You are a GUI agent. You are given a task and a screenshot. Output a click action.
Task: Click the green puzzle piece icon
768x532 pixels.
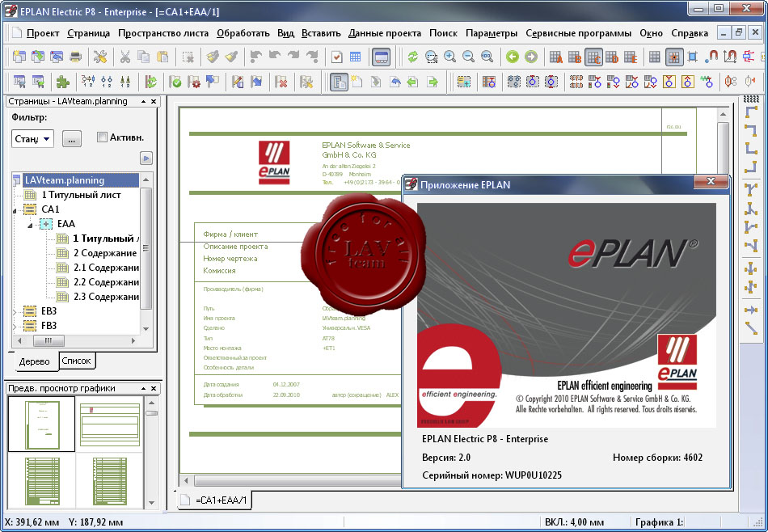coord(62,82)
